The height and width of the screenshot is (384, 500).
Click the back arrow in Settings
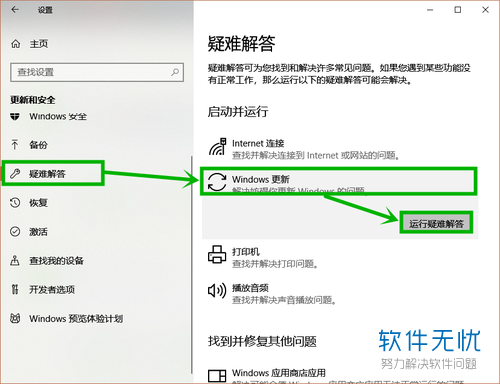[15, 10]
